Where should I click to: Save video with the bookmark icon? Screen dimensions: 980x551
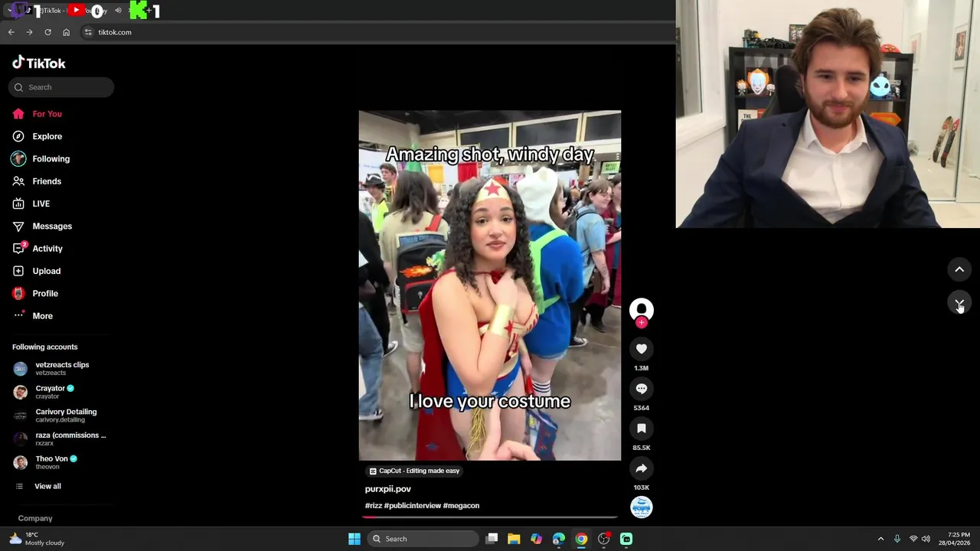tap(642, 429)
